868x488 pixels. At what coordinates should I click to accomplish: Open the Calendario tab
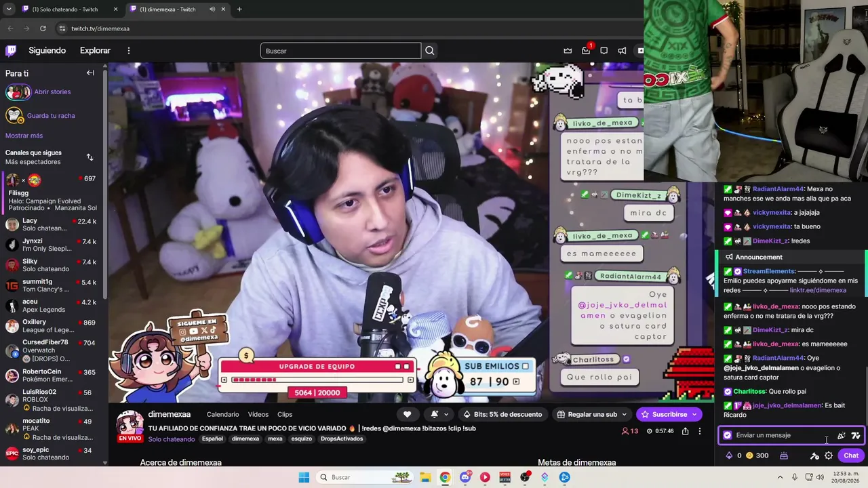point(222,414)
